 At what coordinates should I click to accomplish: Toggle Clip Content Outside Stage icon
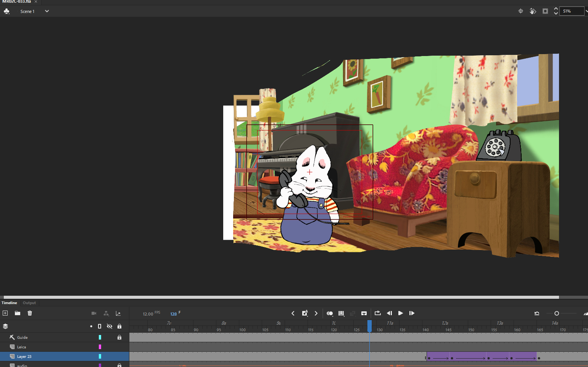point(545,11)
